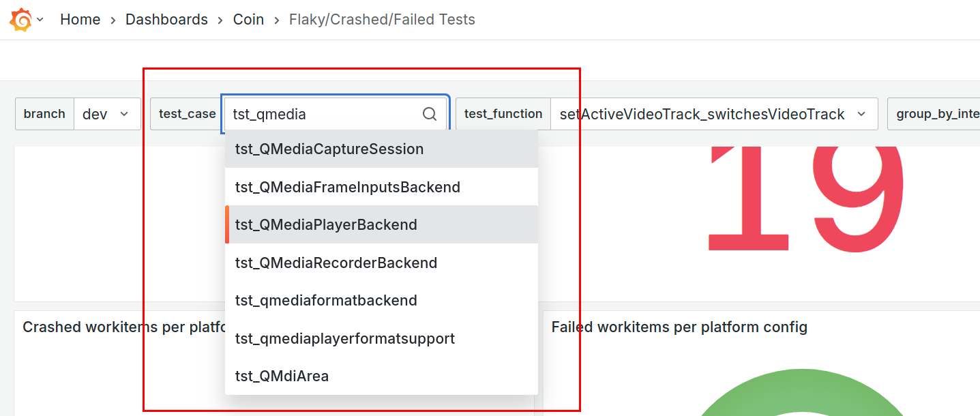Viewport: 980px width, 416px height.
Task: Open the branch dropdown showing dev
Action: click(x=106, y=114)
